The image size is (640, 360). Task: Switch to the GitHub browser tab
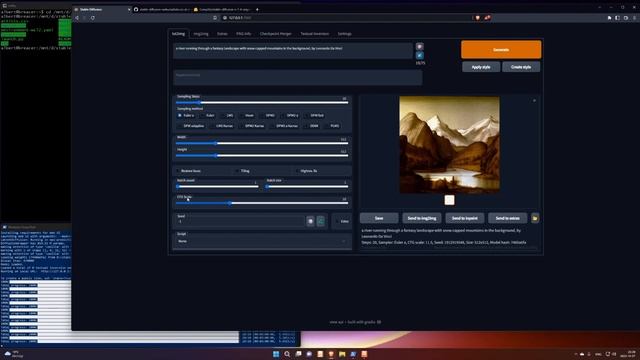pos(163,9)
